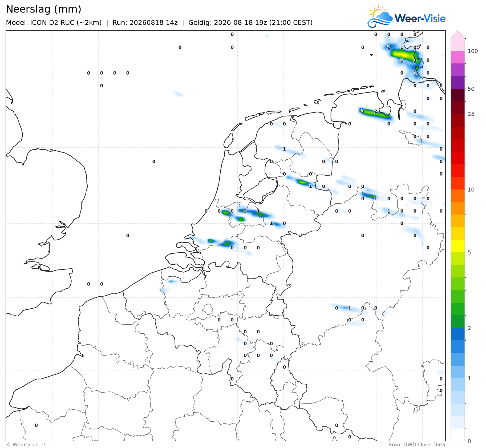486x448 pixels.
Task: Click the Bron: DWD Open Data credit
Action: click(417, 445)
